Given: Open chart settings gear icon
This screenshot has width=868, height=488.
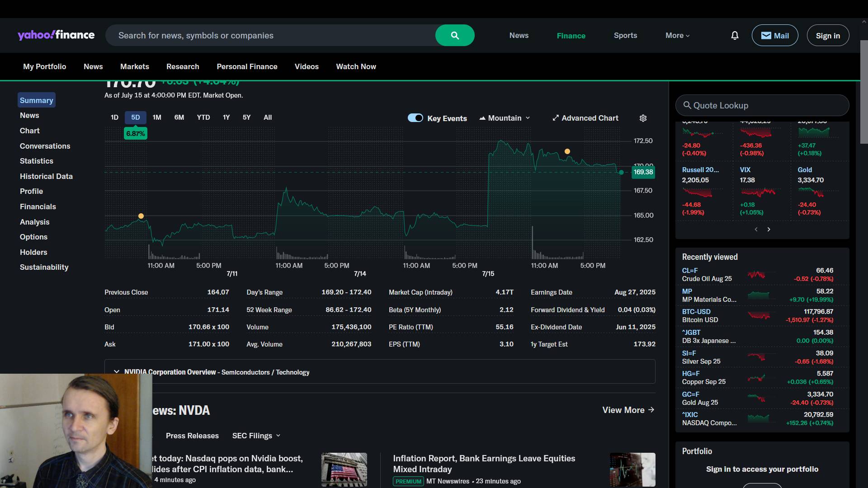Looking at the screenshot, I should click(x=643, y=118).
